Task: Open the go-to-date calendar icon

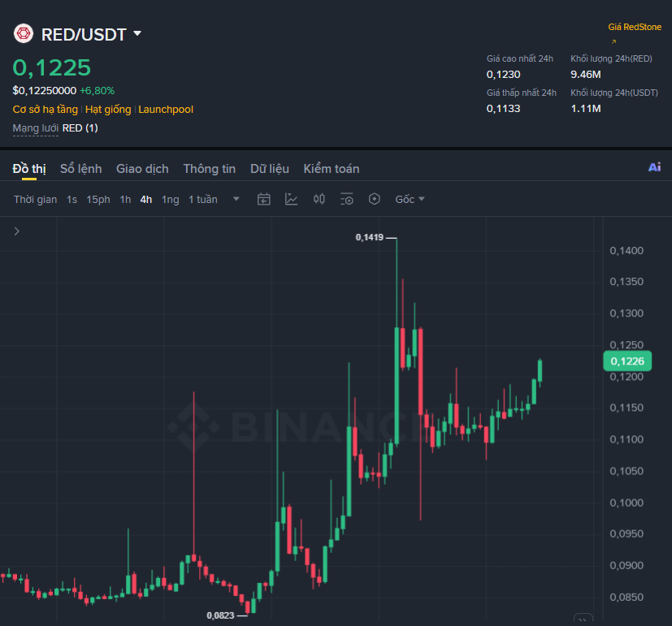Action: pos(263,199)
